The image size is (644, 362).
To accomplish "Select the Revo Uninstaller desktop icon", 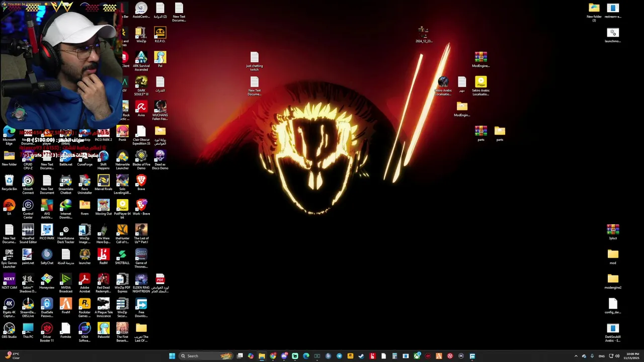I will 85,185.
